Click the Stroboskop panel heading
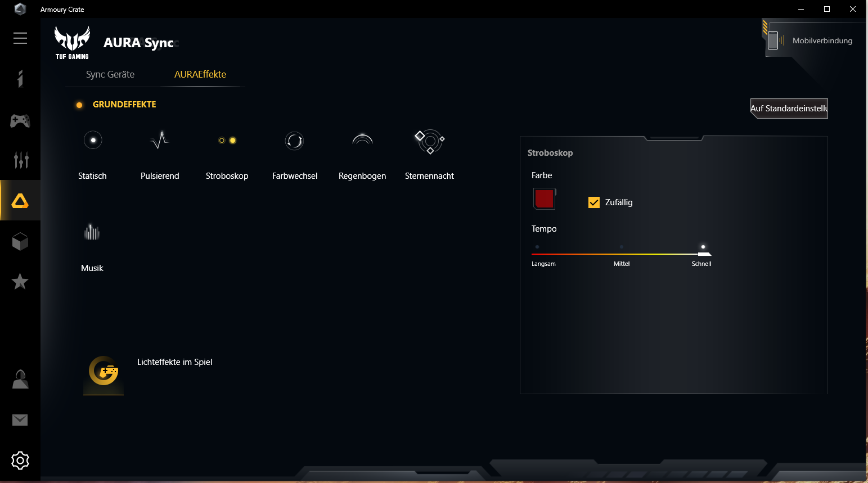Image resolution: width=868 pixels, height=483 pixels. point(550,153)
